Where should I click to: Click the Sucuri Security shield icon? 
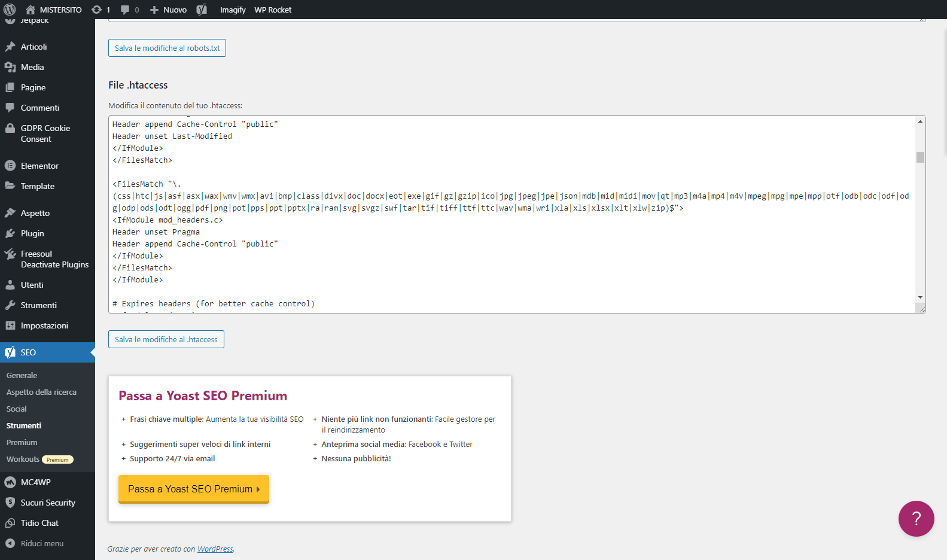(10, 503)
